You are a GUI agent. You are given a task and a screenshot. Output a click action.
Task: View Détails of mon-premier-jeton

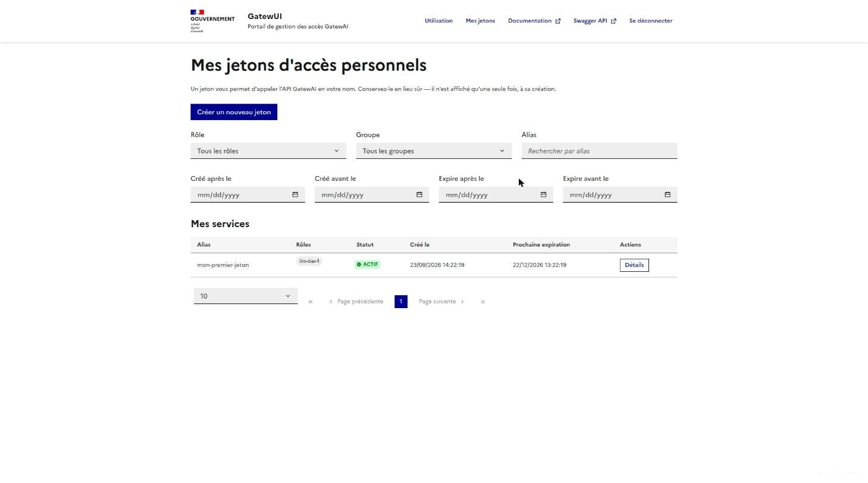pos(634,265)
